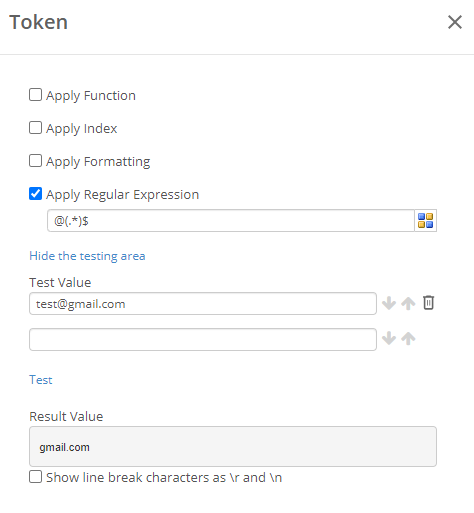Click the empty second test value field

[203, 339]
